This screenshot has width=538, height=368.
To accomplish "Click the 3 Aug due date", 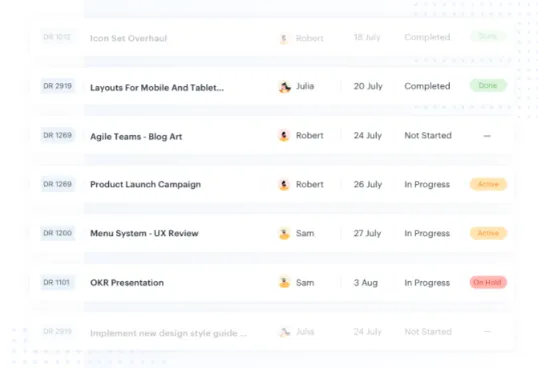I will click(x=366, y=283).
